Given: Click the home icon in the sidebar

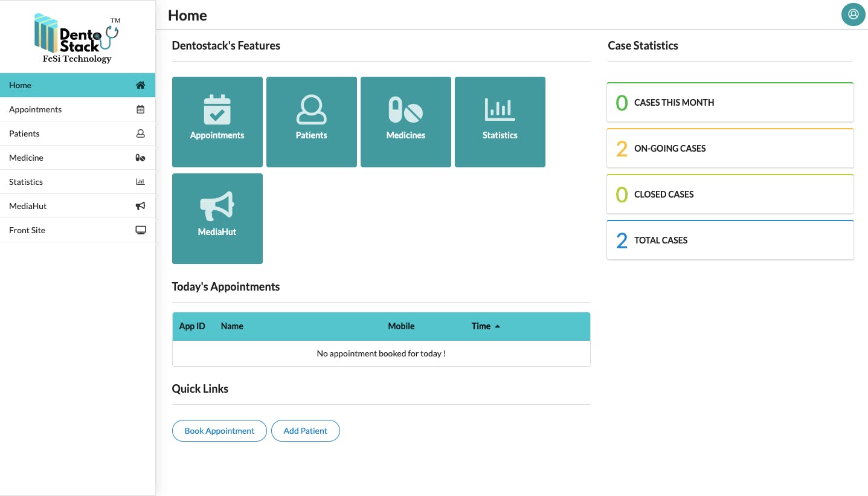Looking at the screenshot, I should coord(140,85).
